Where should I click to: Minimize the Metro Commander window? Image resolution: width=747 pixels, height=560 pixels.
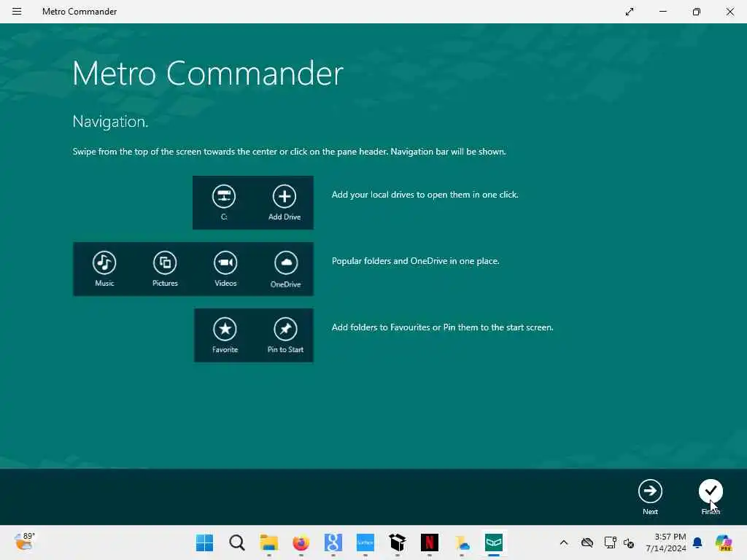tap(662, 12)
